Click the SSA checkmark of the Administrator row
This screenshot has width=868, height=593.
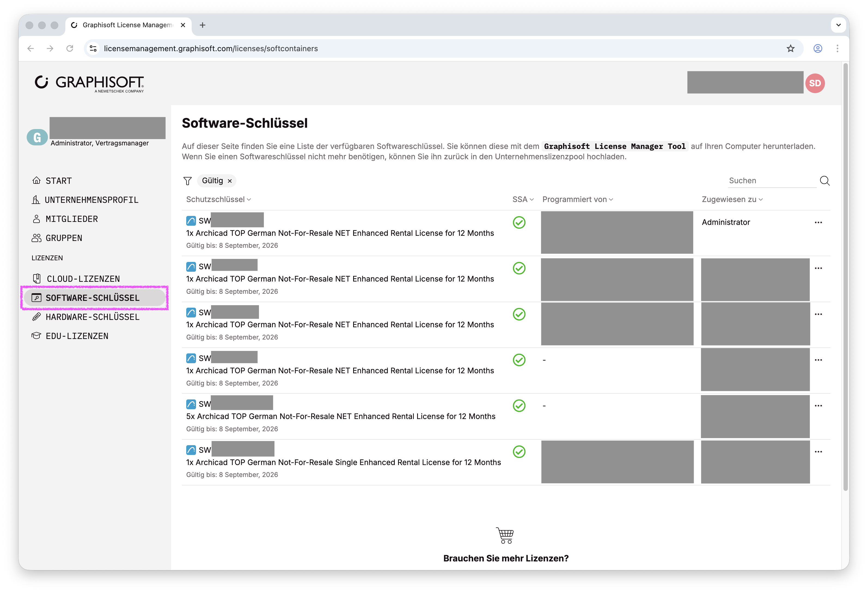pos(519,222)
